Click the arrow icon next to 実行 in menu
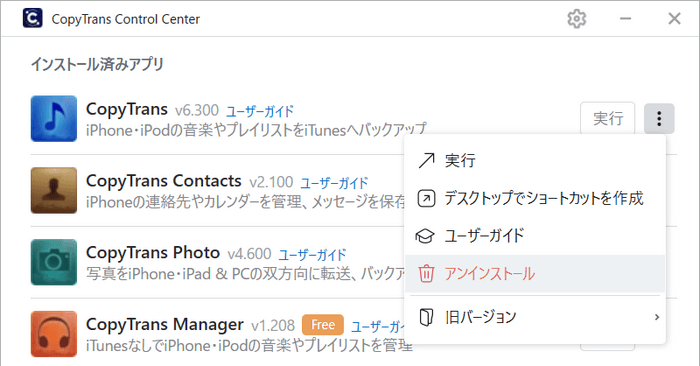700x366 pixels. tap(426, 160)
